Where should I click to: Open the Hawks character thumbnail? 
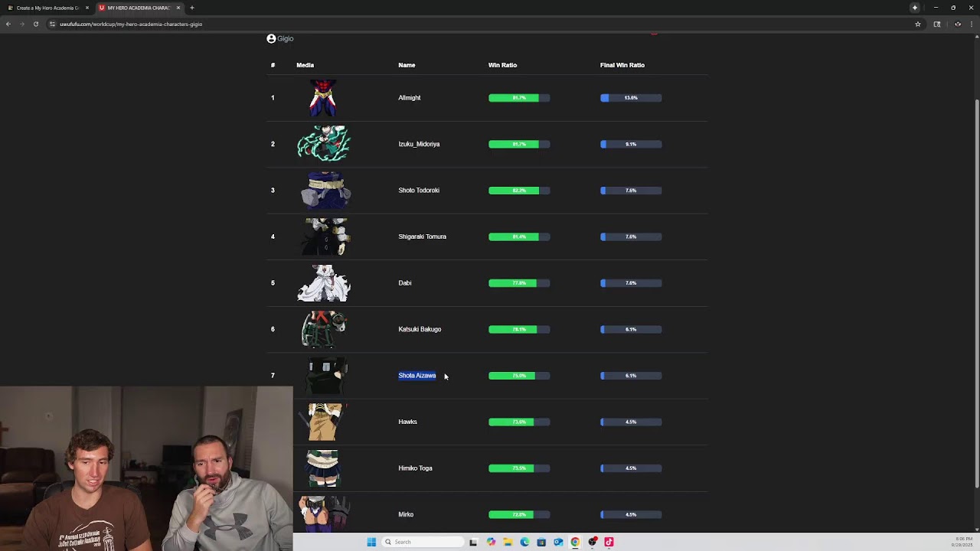click(x=324, y=422)
